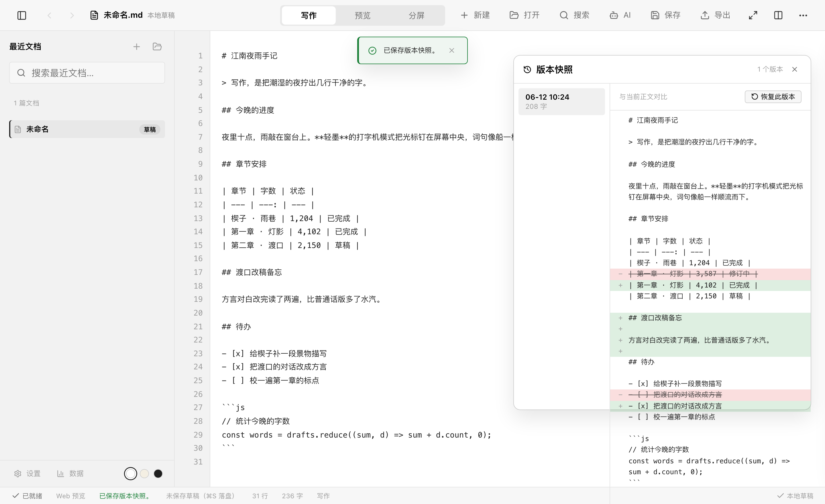825x504 pixels.
Task: Dismiss the 已保存版本快照 notification
Action: coord(452,50)
